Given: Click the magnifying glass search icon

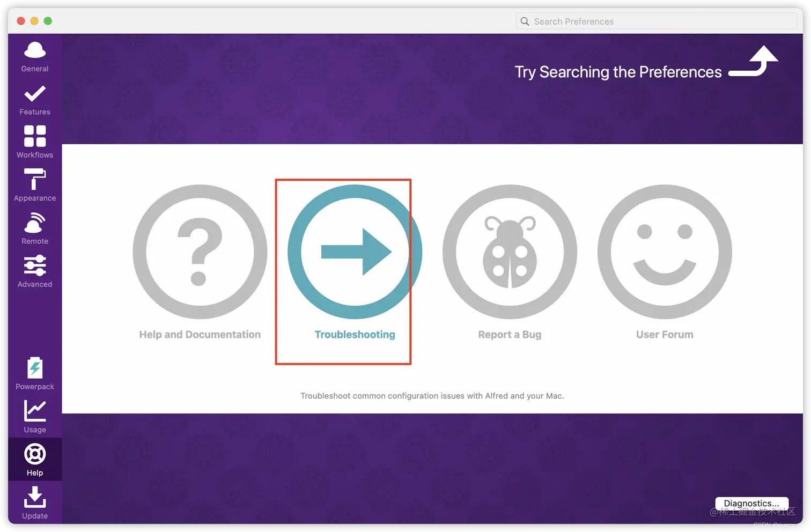Looking at the screenshot, I should (x=525, y=21).
